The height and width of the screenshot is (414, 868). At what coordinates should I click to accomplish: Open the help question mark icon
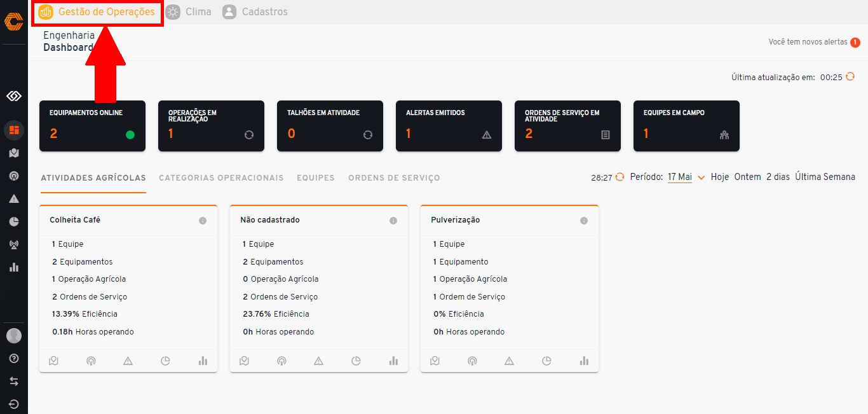(14, 359)
